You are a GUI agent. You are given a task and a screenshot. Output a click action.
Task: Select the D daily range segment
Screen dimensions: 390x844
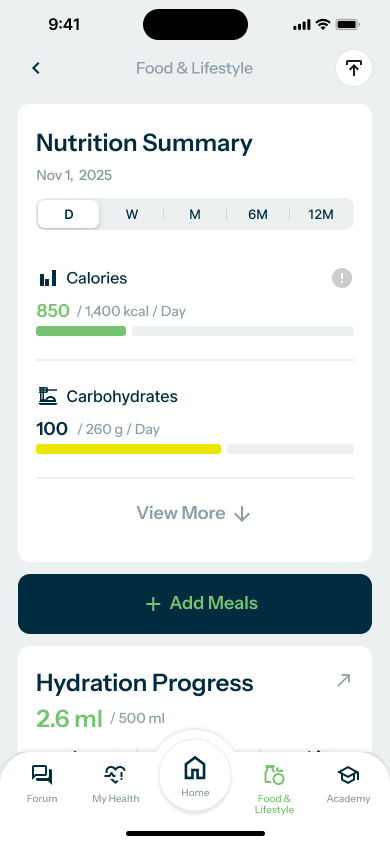pyautogui.click(x=68, y=214)
